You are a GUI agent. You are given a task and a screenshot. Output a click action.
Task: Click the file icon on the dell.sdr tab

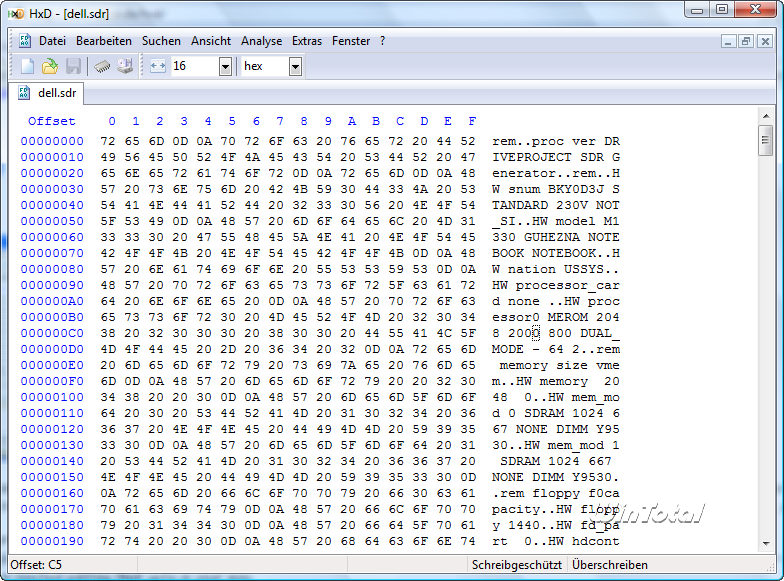24,92
